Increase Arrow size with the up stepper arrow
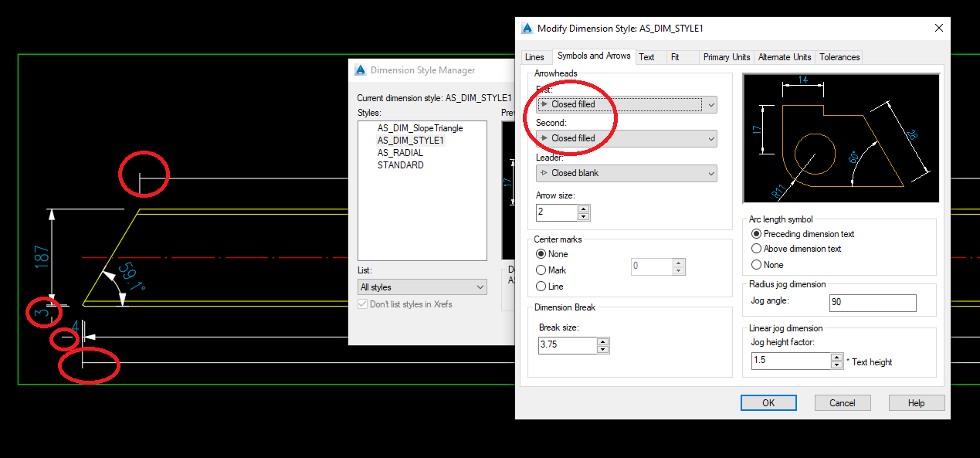 tap(585, 209)
